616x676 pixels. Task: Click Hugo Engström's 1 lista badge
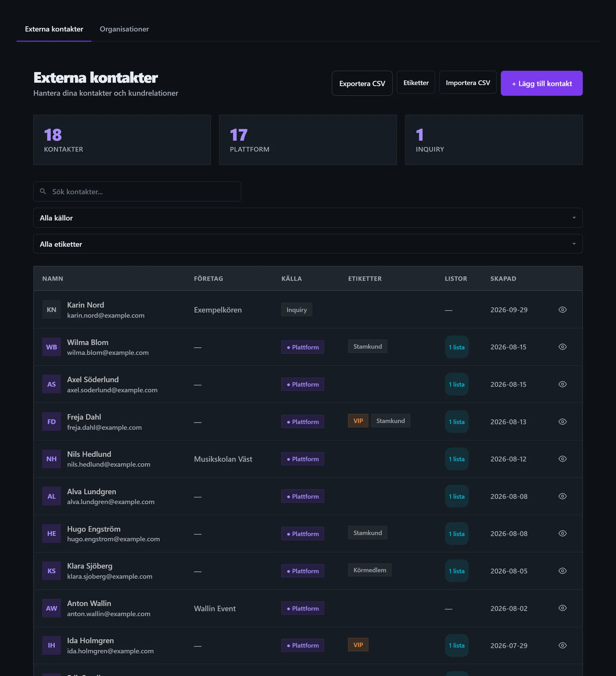click(x=457, y=534)
